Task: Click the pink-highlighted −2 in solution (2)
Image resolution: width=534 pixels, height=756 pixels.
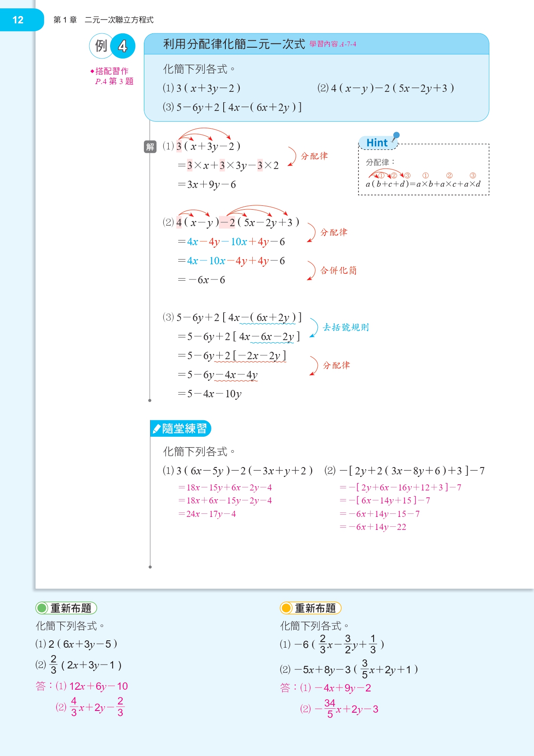Action: pyautogui.click(x=227, y=223)
